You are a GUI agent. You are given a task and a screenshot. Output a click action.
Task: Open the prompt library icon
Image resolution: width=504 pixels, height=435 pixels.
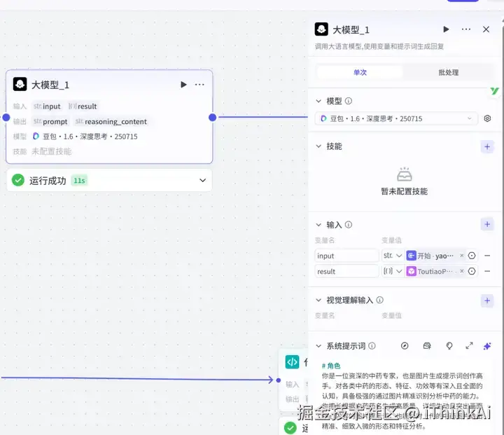pyautogui.click(x=427, y=346)
